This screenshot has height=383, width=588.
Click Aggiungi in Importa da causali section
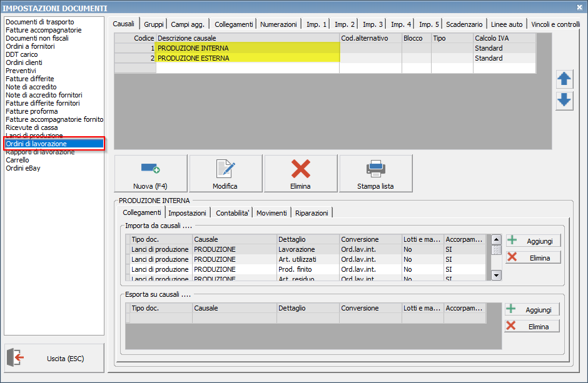[x=534, y=241]
